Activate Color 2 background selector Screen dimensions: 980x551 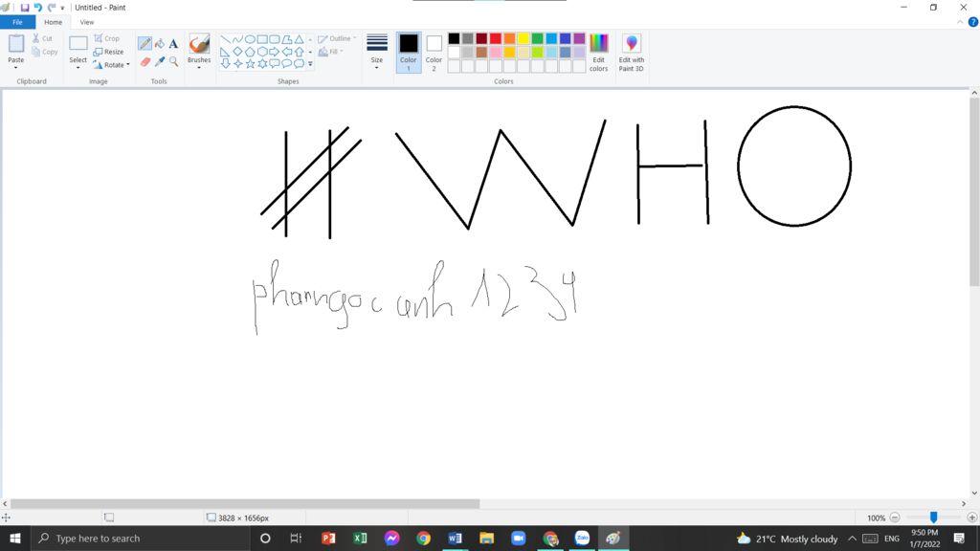434,53
